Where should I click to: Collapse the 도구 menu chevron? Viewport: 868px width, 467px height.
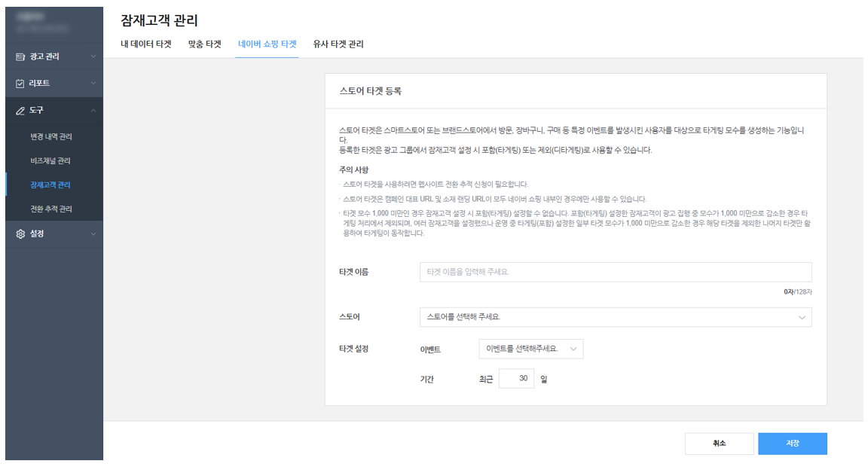93,110
